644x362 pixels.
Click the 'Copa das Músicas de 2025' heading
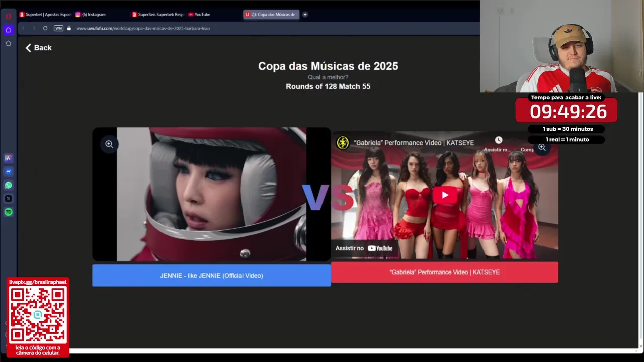click(x=328, y=66)
